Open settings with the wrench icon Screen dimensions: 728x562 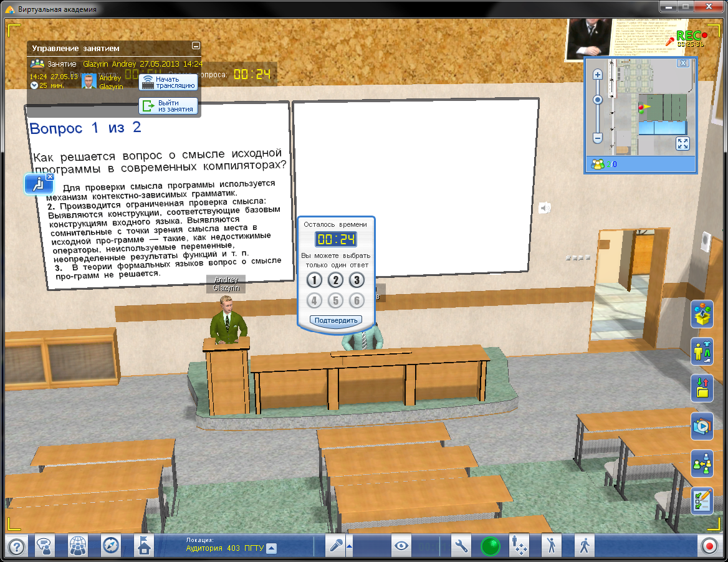(462, 546)
